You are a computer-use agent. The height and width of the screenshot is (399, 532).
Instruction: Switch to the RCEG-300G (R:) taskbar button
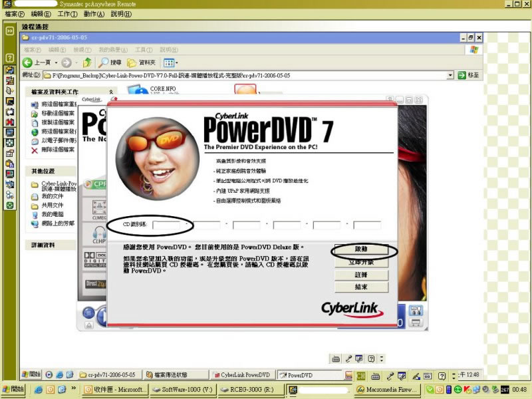click(x=251, y=390)
